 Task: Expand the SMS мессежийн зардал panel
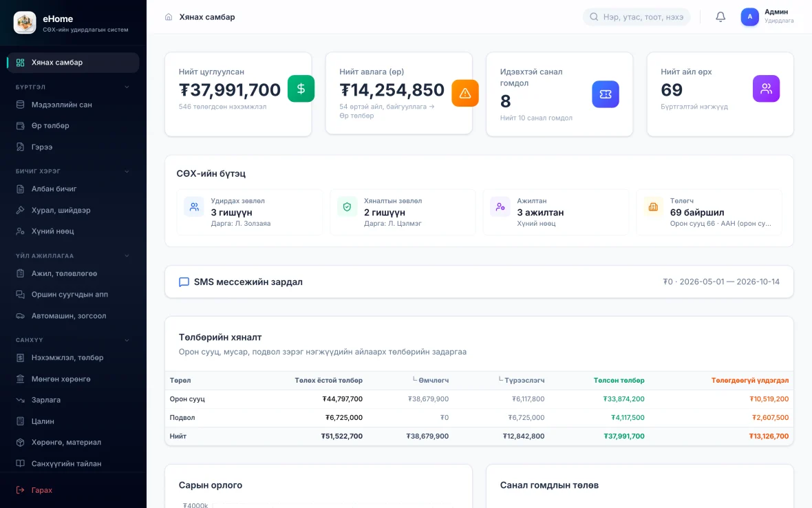click(479, 282)
